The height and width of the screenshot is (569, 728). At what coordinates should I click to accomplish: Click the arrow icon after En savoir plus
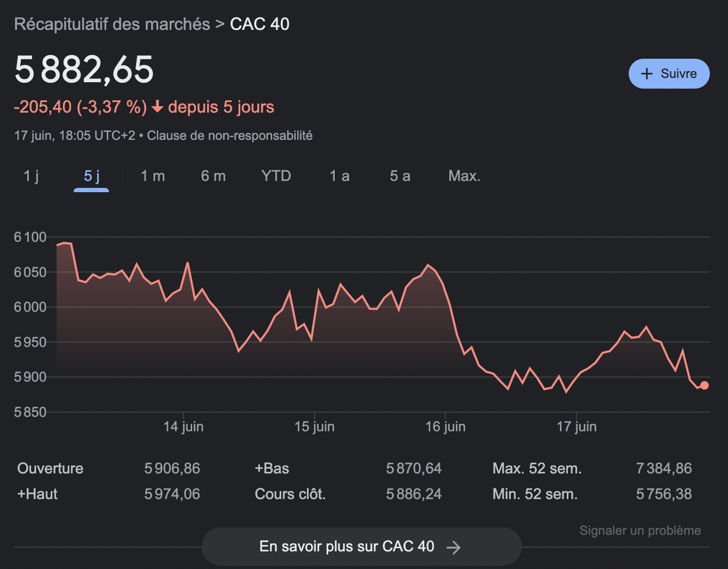click(453, 547)
